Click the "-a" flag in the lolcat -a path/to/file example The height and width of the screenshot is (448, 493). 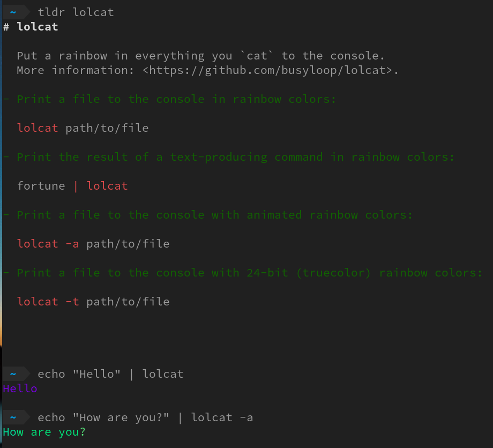(x=72, y=244)
